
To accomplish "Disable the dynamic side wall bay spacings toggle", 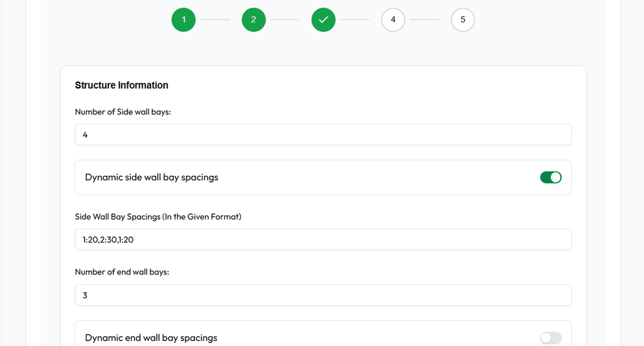I will [551, 177].
